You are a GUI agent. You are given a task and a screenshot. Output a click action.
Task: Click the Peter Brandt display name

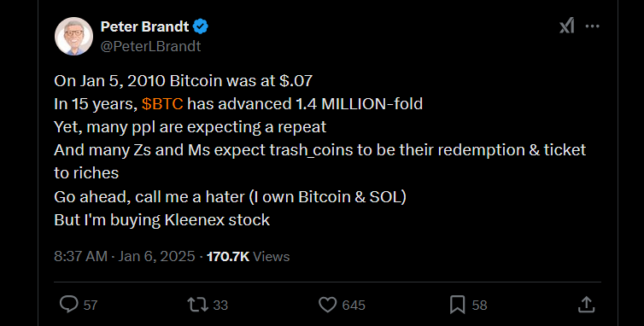coord(144,26)
